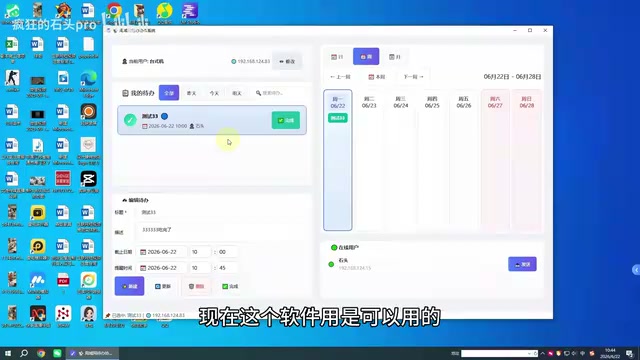Switch calendar to 月 month view
The height and width of the screenshot is (360, 640).
(x=395, y=57)
